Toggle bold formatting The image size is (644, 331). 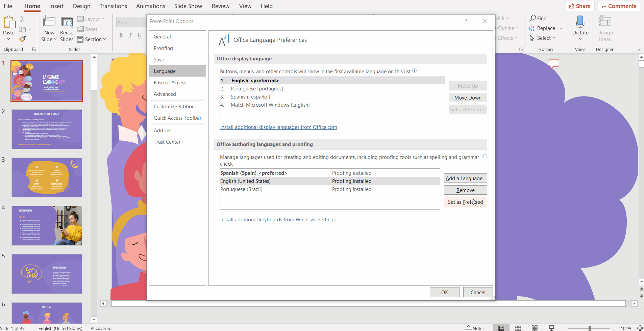tap(121, 35)
